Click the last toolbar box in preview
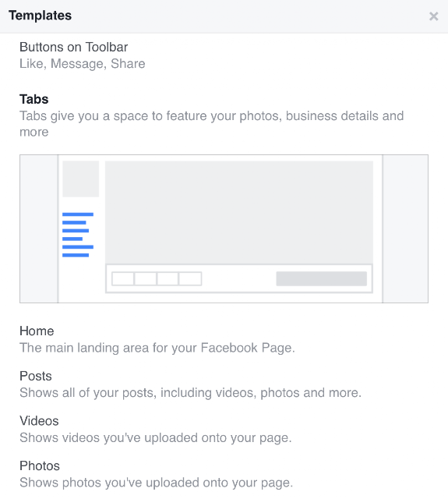 (x=190, y=279)
